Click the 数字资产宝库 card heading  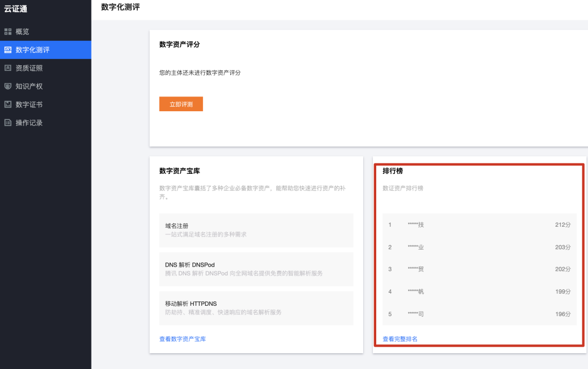coord(179,171)
